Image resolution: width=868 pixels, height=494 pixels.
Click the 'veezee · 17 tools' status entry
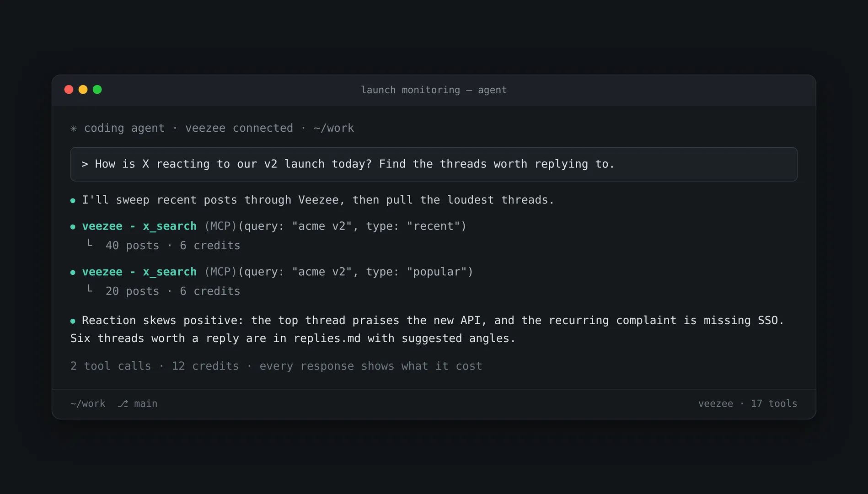point(747,403)
